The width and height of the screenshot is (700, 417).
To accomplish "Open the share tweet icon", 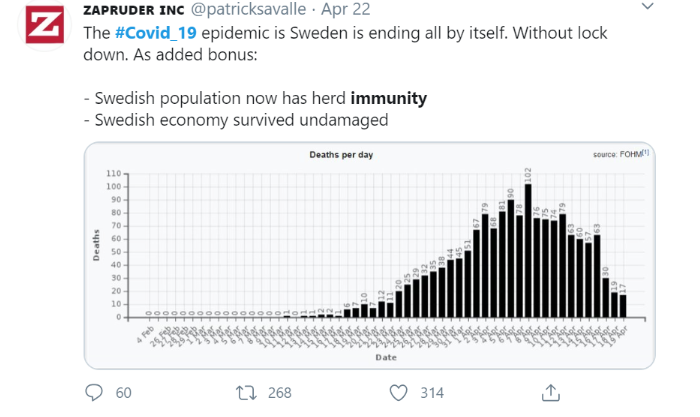I will (551, 391).
